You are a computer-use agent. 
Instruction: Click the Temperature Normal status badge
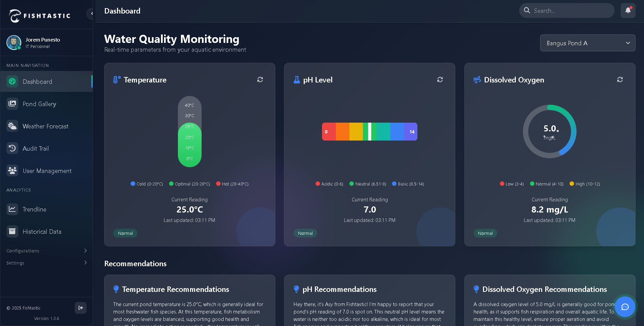(x=125, y=233)
